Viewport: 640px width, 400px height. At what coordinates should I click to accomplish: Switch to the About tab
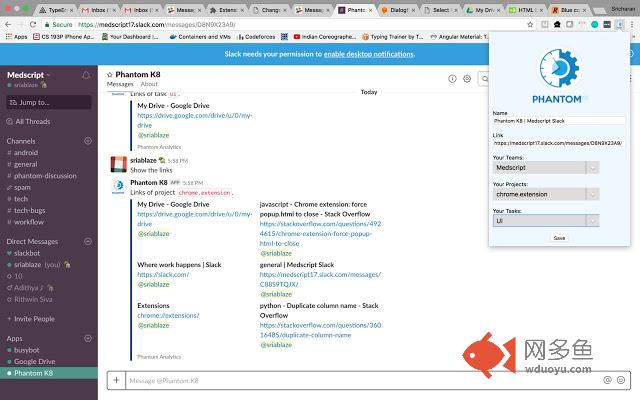tap(149, 84)
